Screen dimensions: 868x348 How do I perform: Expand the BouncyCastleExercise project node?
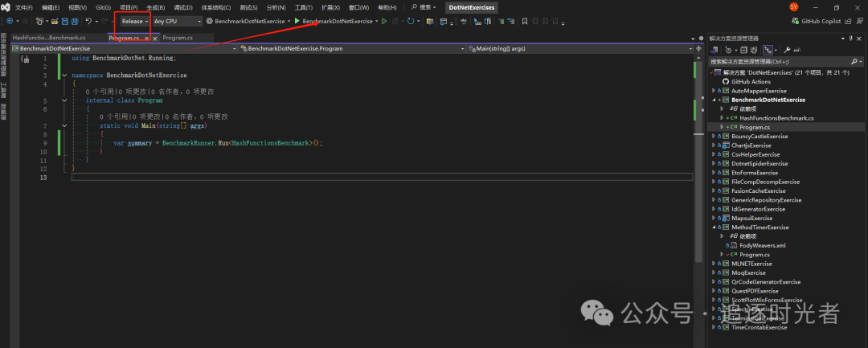tap(714, 136)
